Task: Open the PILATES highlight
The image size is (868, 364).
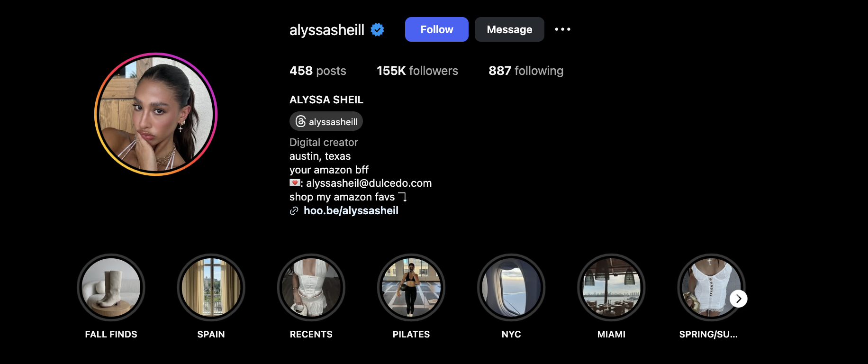Action: (411, 288)
